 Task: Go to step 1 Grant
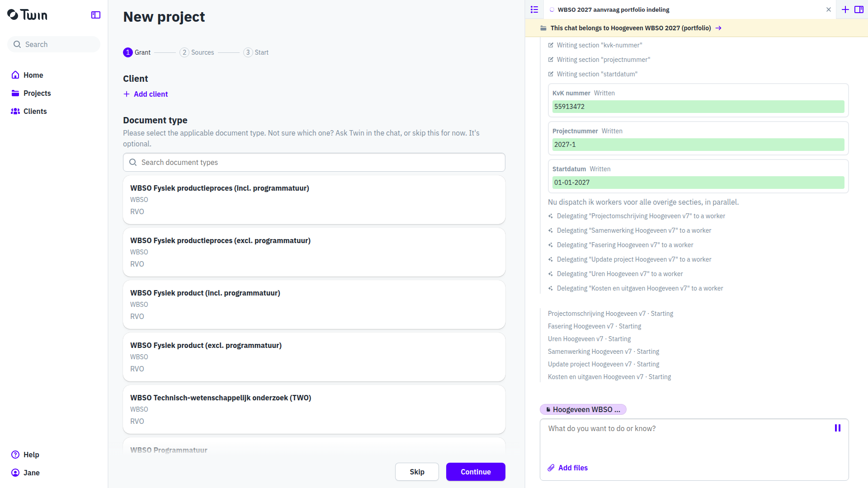(x=137, y=52)
